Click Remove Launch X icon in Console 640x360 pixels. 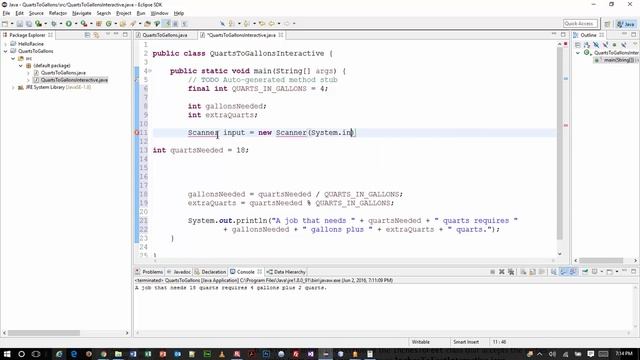(x=502, y=272)
